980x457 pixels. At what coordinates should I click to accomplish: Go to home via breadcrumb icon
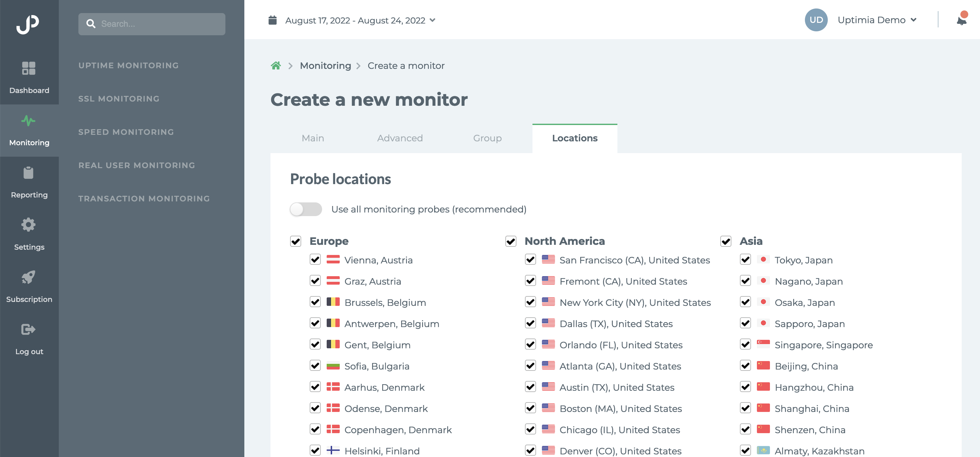[276, 65]
